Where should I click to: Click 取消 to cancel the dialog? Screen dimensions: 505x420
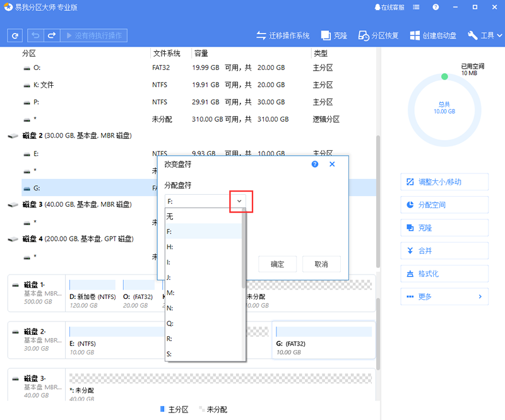(323, 264)
